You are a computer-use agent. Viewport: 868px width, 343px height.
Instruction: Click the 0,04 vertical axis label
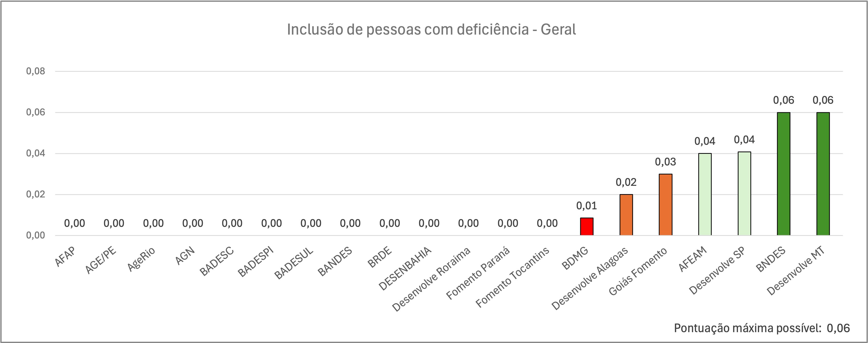click(x=35, y=154)
